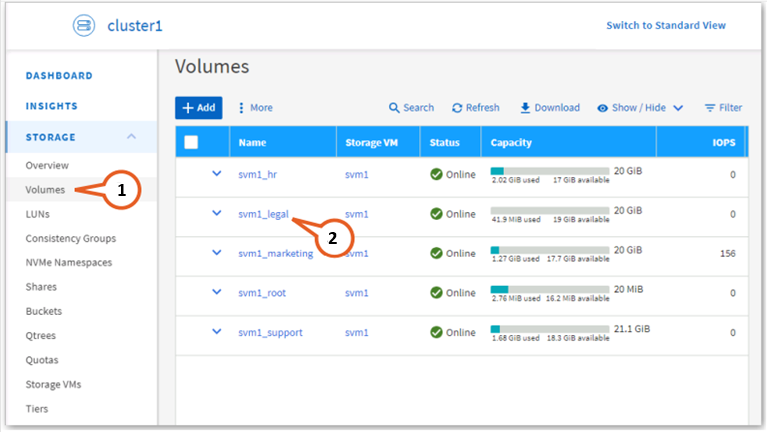Open the svm1_legal volume link
767x432 pixels.
click(x=263, y=214)
